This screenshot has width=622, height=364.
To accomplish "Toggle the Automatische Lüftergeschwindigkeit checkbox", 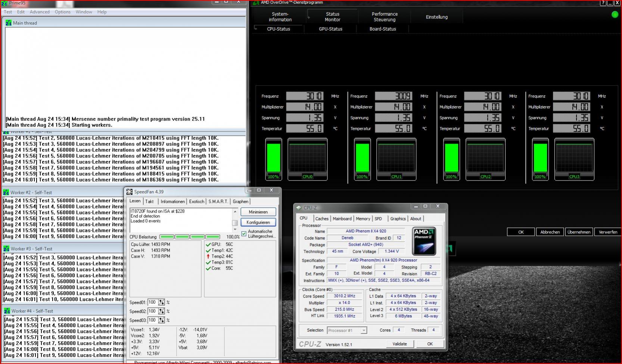I will 244,234.
